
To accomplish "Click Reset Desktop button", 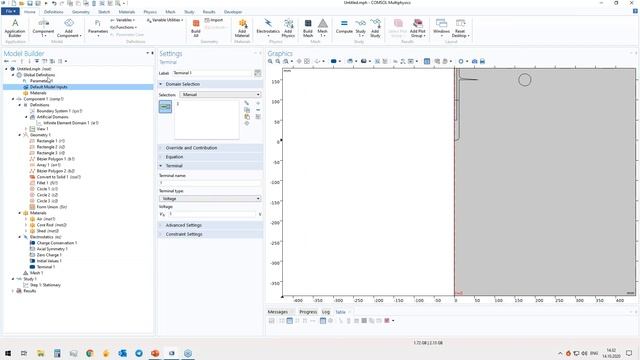I will pyautogui.click(x=460, y=28).
